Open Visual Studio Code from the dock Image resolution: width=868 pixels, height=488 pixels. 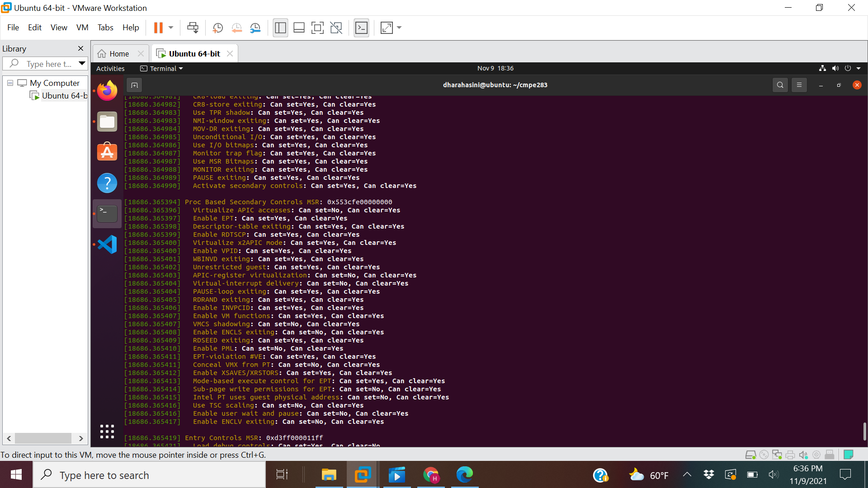click(107, 244)
